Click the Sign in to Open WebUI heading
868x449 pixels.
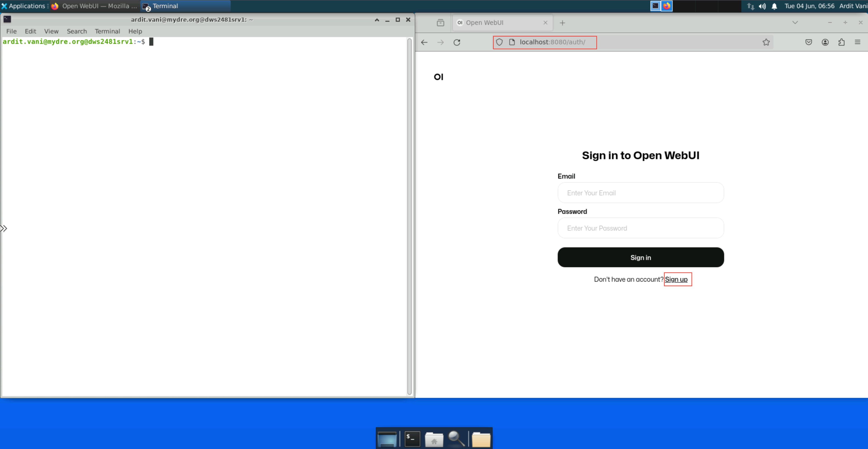[x=640, y=155]
